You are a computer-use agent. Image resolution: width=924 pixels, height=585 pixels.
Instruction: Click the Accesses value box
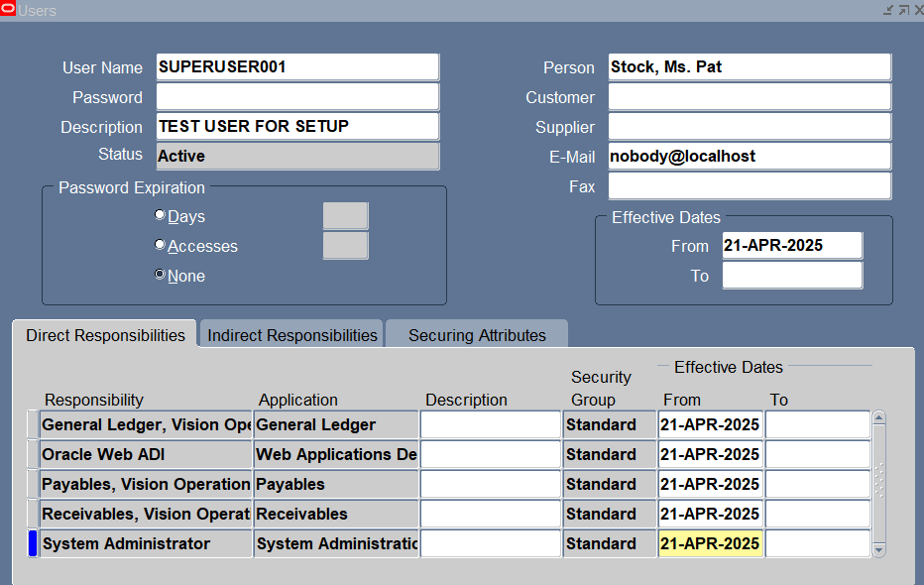345,245
